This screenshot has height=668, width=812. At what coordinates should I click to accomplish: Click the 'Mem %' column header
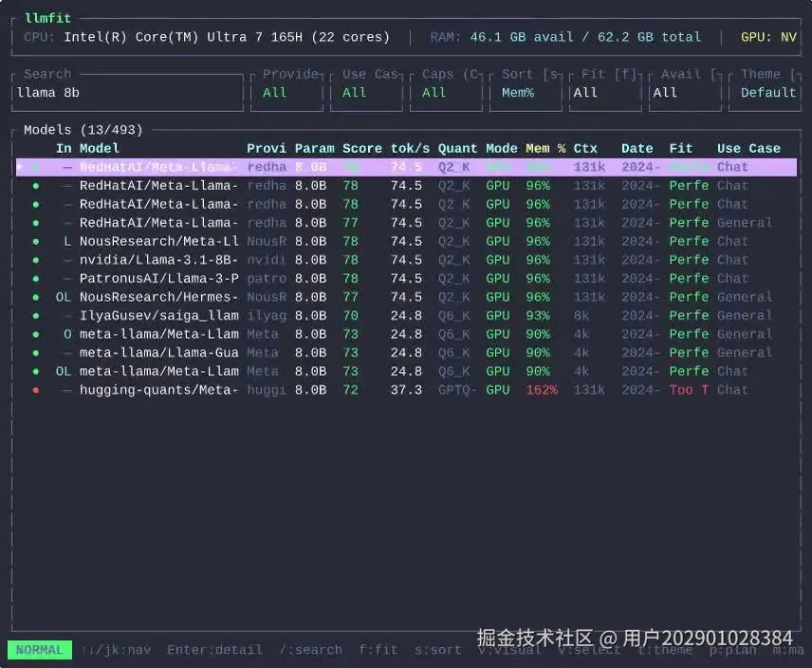545,149
